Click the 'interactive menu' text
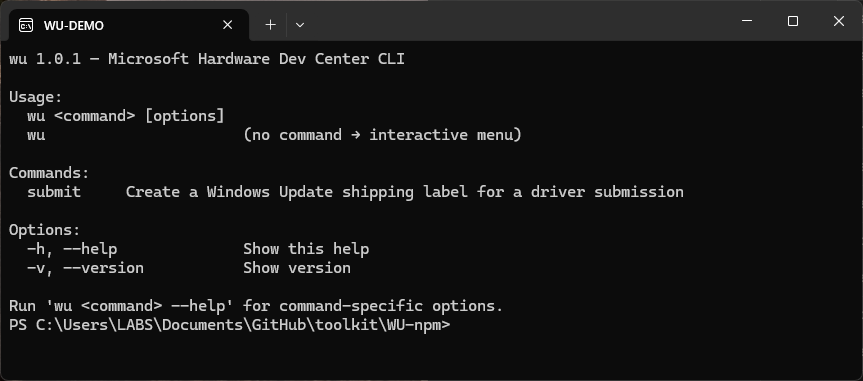863x381 pixels. coord(440,135)
